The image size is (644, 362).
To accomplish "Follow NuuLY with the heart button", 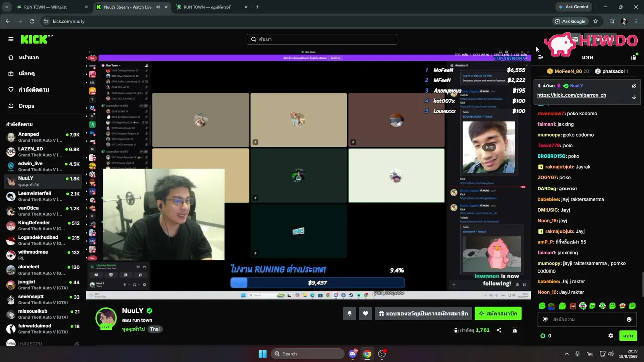I will coord(366,313).
